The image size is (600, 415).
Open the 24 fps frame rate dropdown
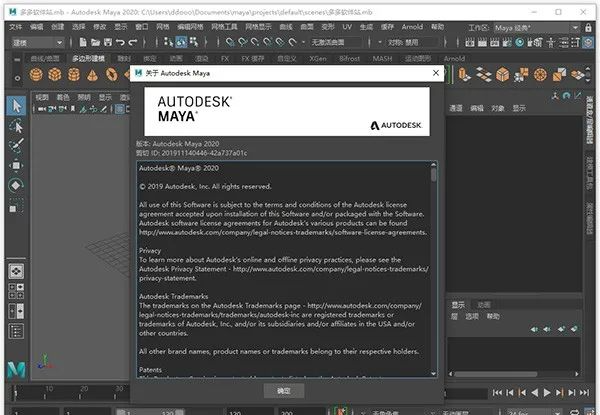[x=535, y=412]
